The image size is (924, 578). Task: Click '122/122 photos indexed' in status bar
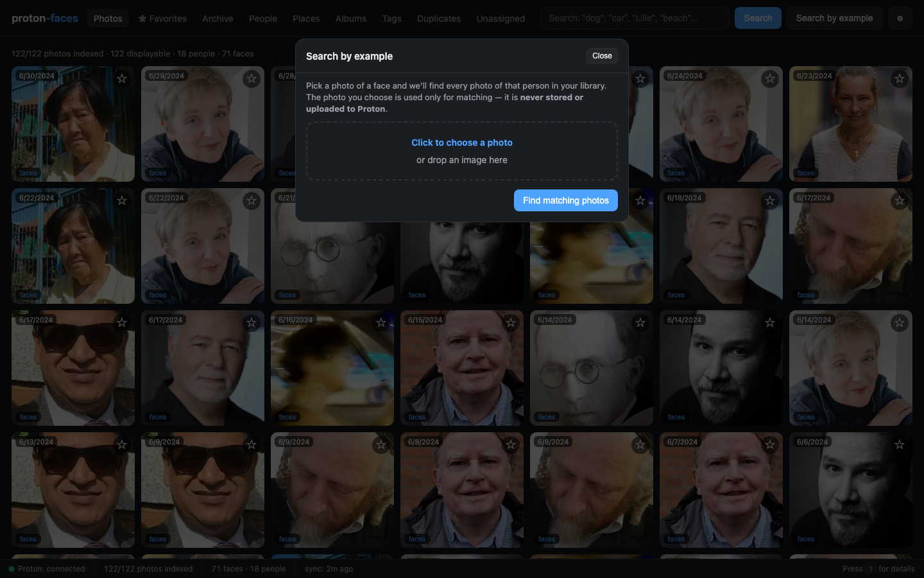pos(148,569)
